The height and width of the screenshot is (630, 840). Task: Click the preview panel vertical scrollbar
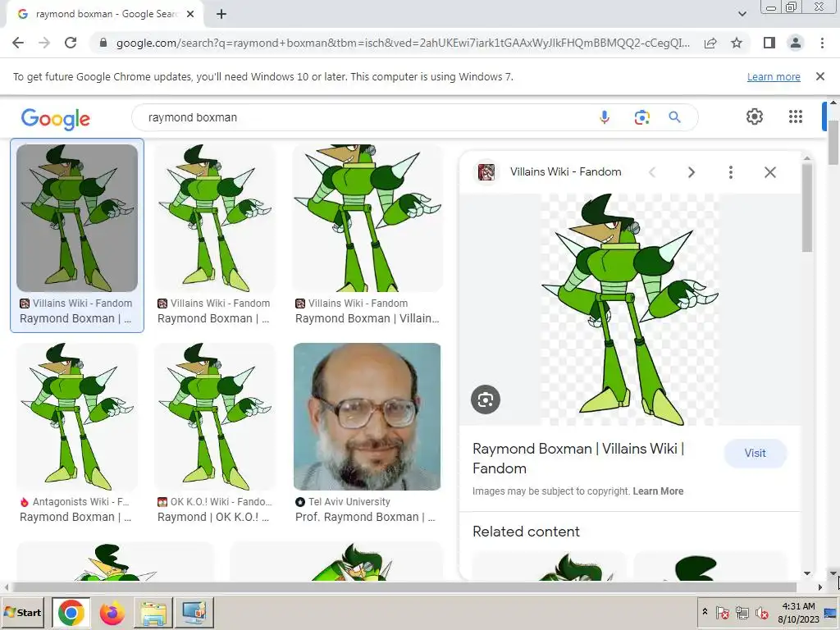point(807,208)
